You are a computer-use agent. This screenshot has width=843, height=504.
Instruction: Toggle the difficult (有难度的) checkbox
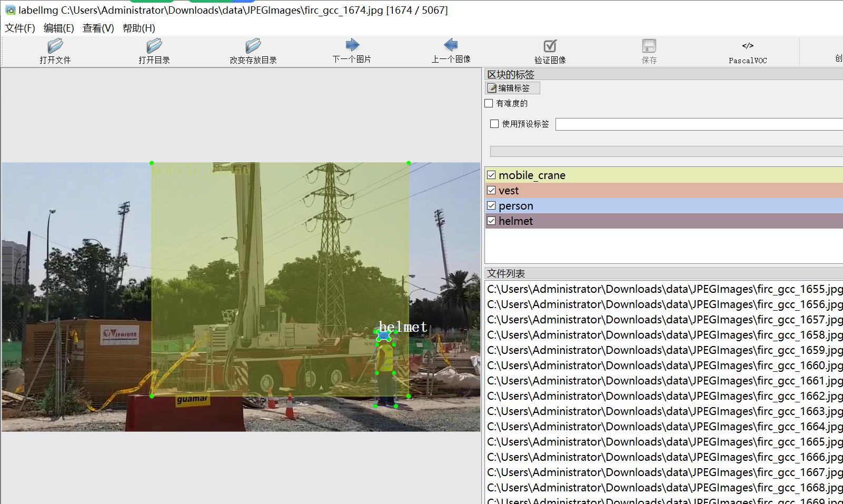489,103
